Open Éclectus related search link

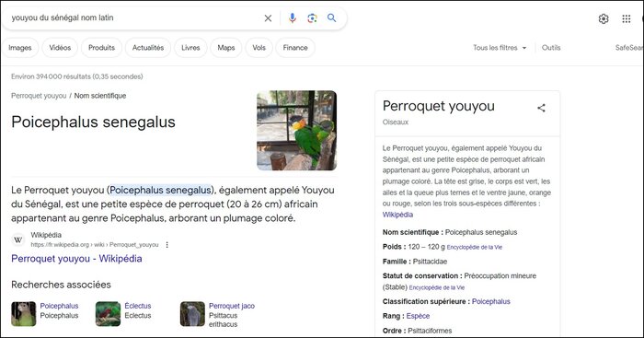click(x=138, y=306)
